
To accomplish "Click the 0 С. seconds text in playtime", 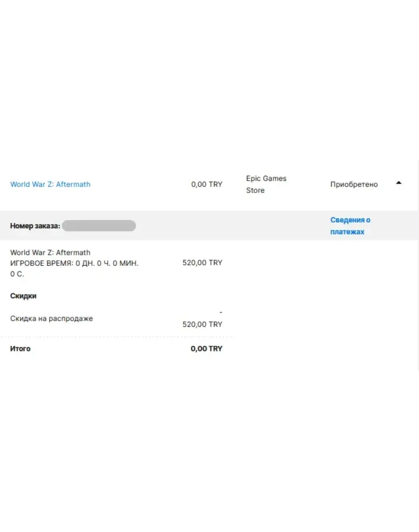I will (x=17, y=274).
